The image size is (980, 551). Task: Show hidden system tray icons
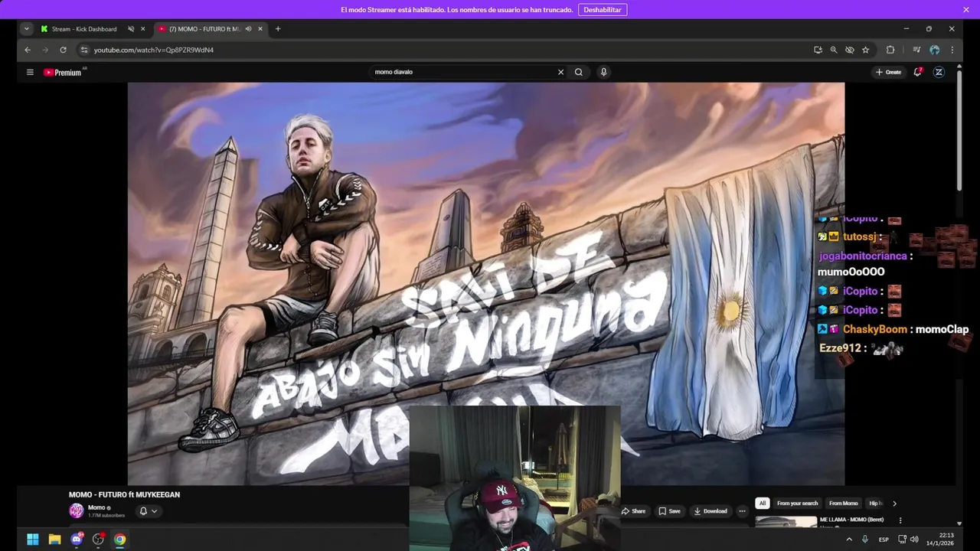pyautogui.click(x=848, y=540)
